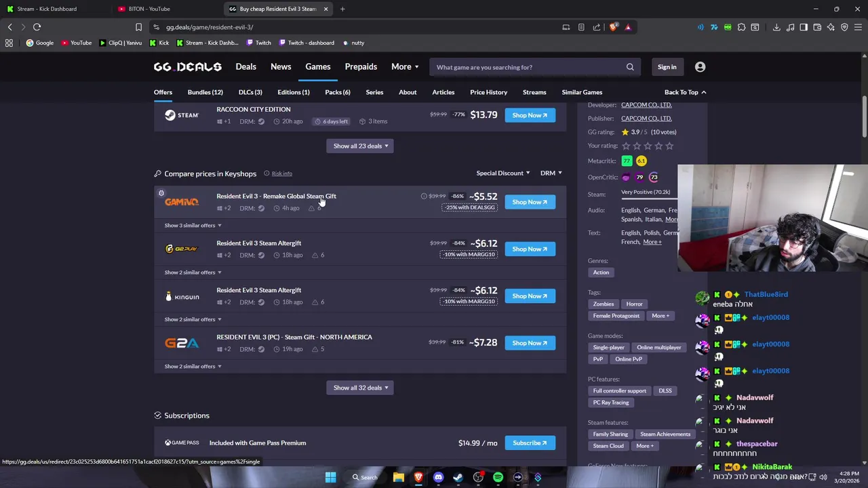Click the share page icon in address bar
This screenshot has height=488, width=868.
pyautogui.click(x=597, y=27)
